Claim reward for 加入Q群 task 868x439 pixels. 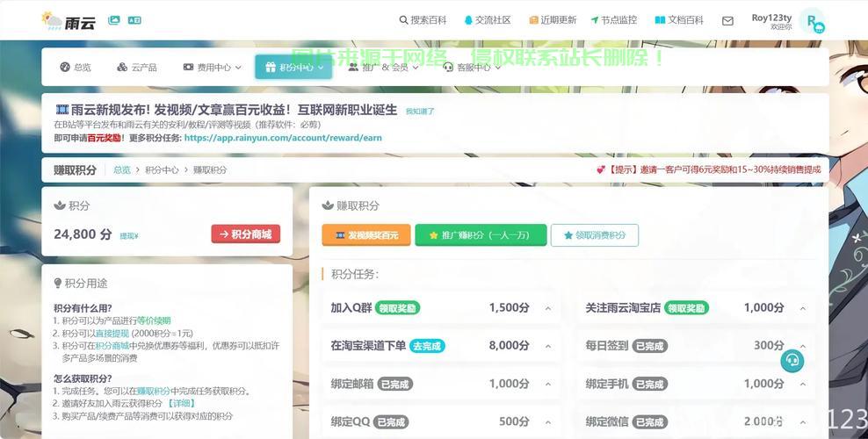397,308
